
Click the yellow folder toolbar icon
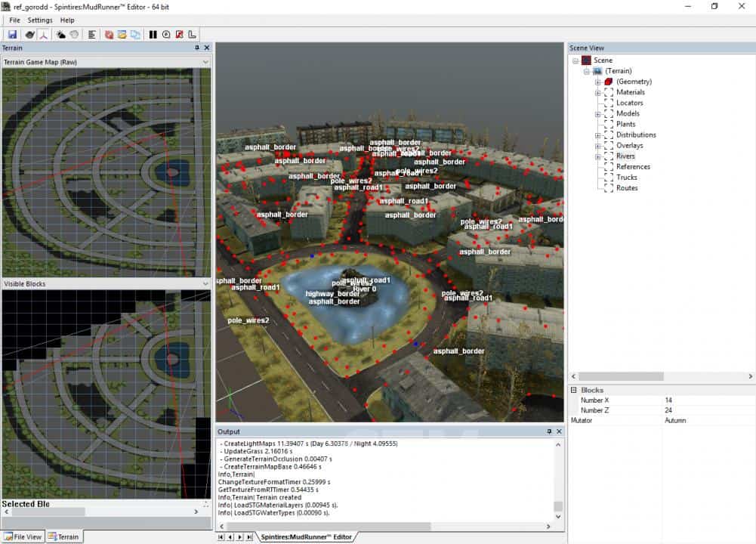coord(122,35)
